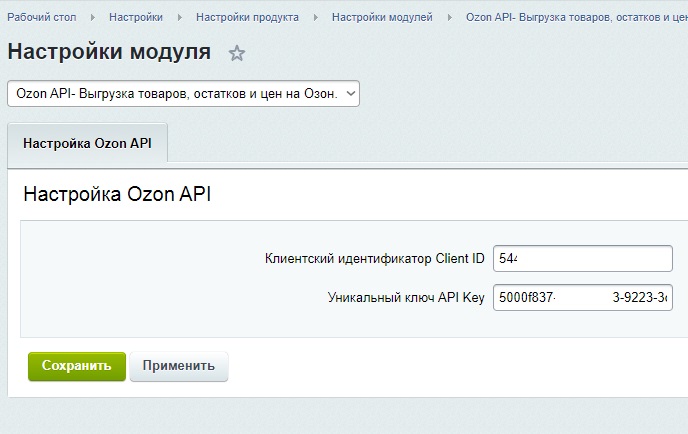688x434 pixels.
Task: Click the Применить button
Action: pos(179,366)
